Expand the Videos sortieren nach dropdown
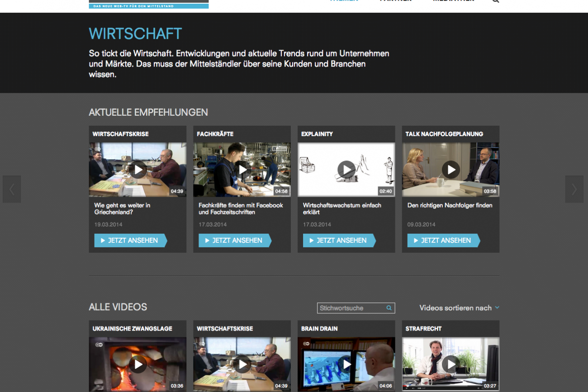This screenshot has width=588, height=392. click(x=459, y=308)
